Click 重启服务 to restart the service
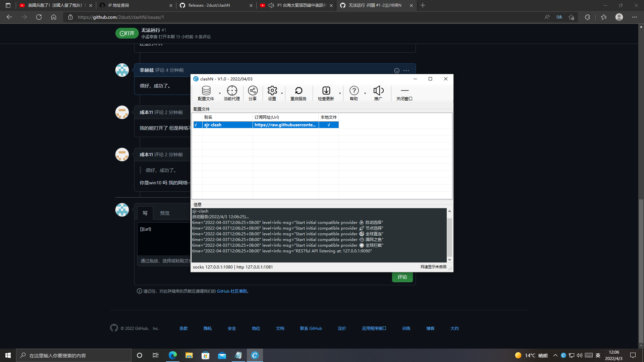Image resolution: width=644 pixels, height=362 pixels. click(299, 93)
